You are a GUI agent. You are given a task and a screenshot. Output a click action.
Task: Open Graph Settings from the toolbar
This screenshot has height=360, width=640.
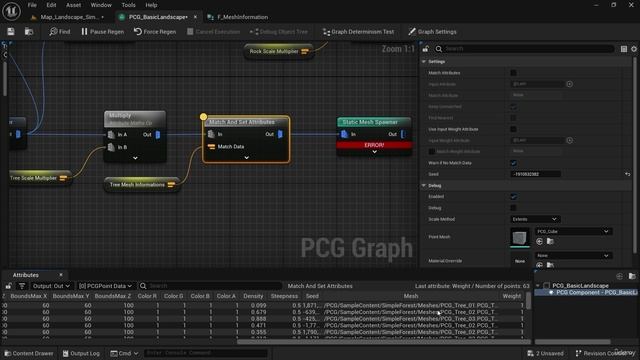click(x=432, y=31)
